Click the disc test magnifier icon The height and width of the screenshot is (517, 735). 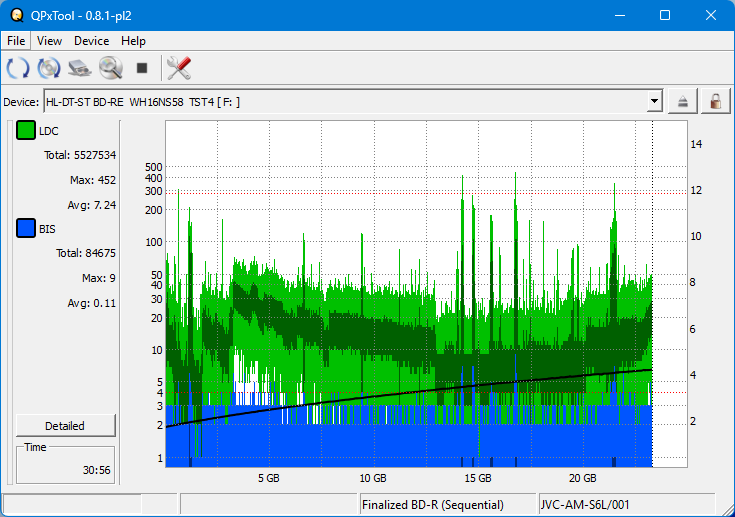point(111,68)
